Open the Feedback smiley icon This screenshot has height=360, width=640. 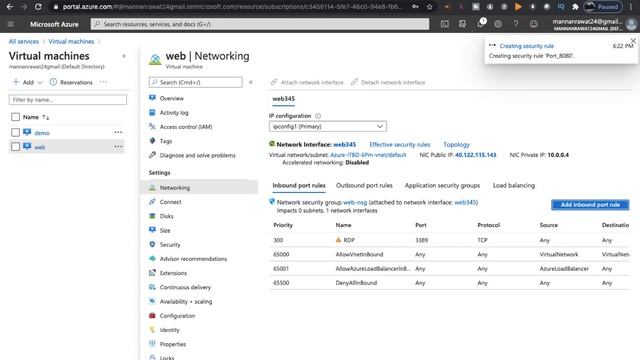tap(533, 24)
